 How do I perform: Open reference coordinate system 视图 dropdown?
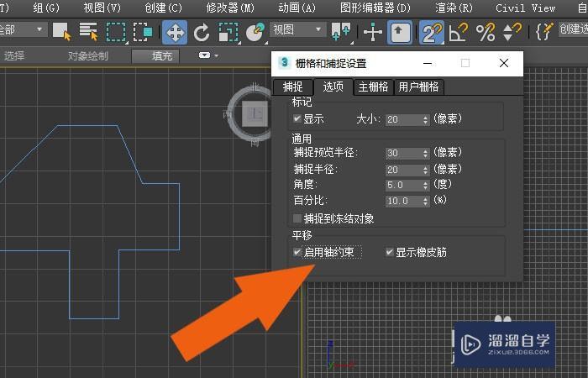(297, 29)
